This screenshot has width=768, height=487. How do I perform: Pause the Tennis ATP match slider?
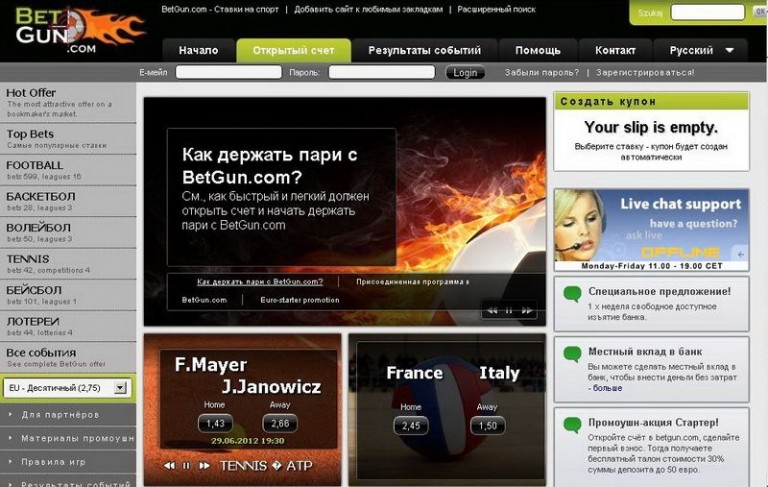186,465
